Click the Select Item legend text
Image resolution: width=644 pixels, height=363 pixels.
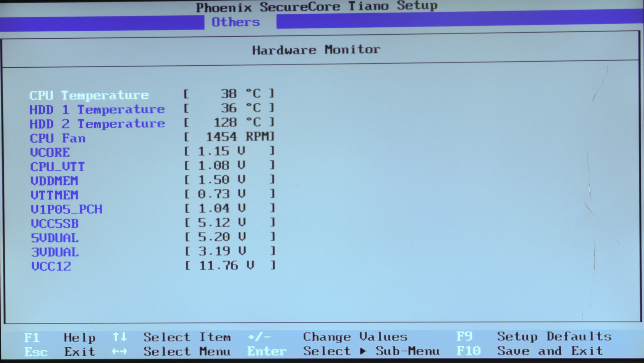coord(187,337)
